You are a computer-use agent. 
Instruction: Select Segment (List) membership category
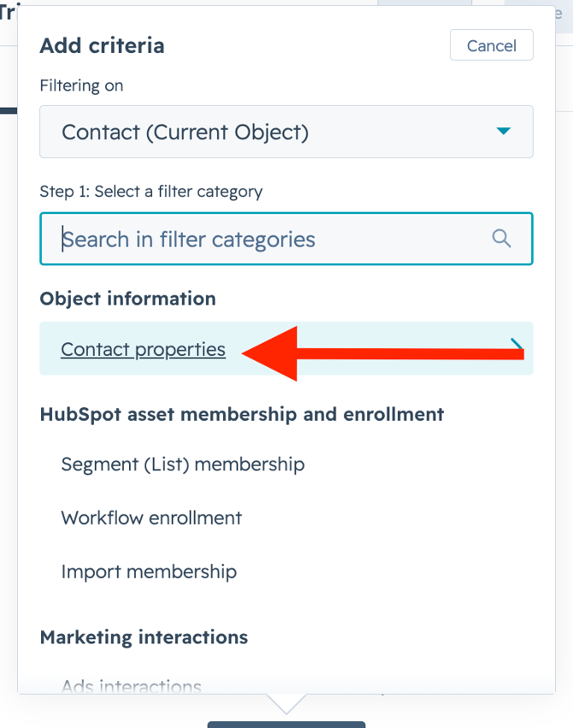click(182, 465)
